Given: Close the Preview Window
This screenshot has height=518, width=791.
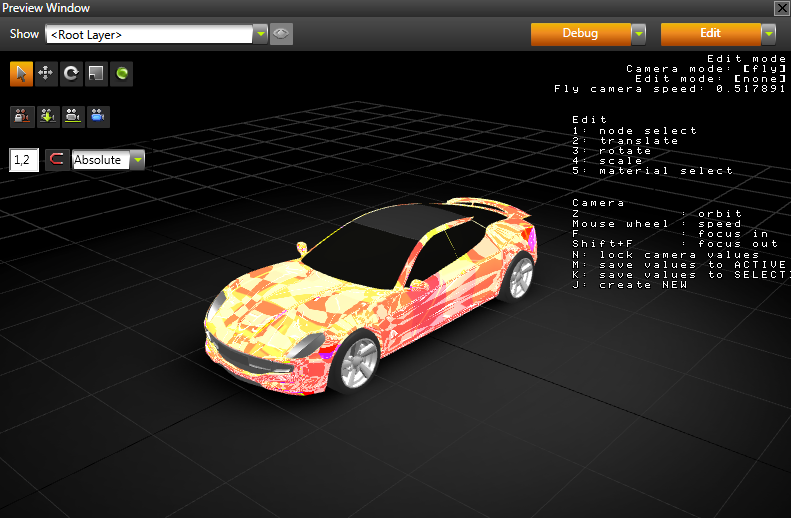Looking at the screenshot, I should coord(781,7).
